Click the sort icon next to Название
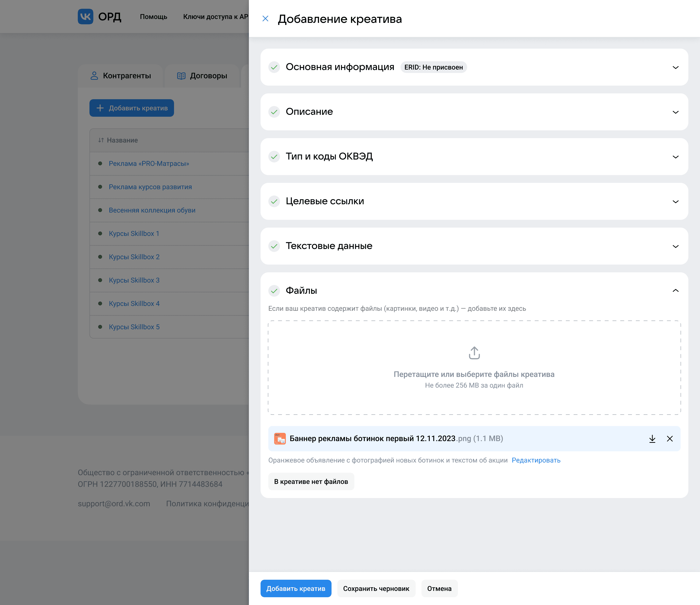The image size is (700, 605). 101,140
